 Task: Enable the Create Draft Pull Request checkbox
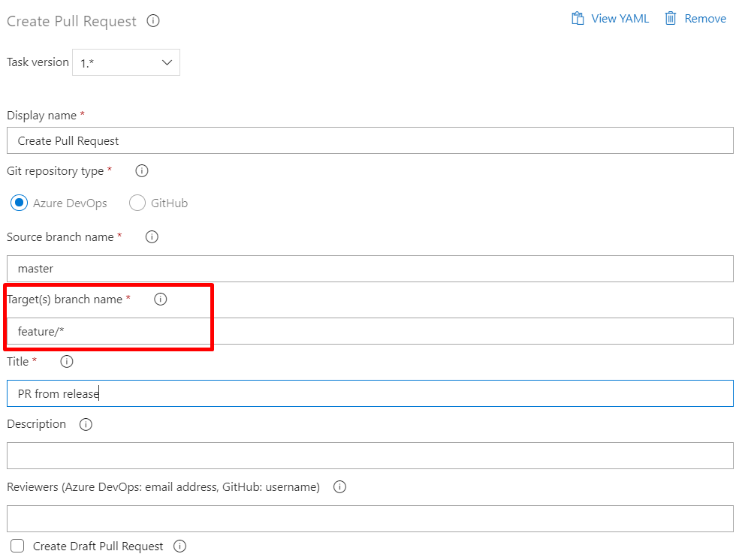point(18,546)
